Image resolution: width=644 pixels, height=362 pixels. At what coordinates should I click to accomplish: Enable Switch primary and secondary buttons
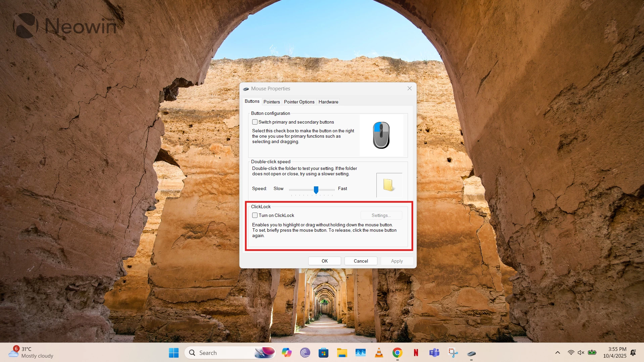pyautogui.click(x=255, y=122)
